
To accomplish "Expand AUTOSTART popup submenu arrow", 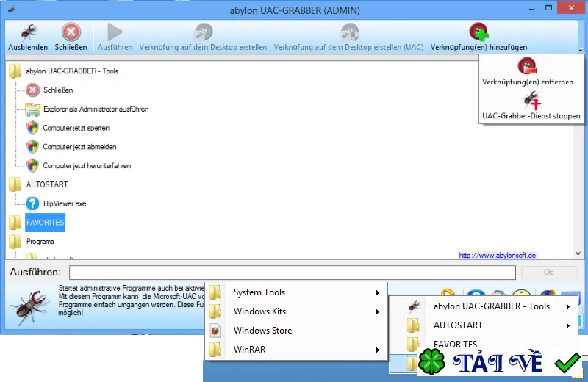I will pos(568,325).
